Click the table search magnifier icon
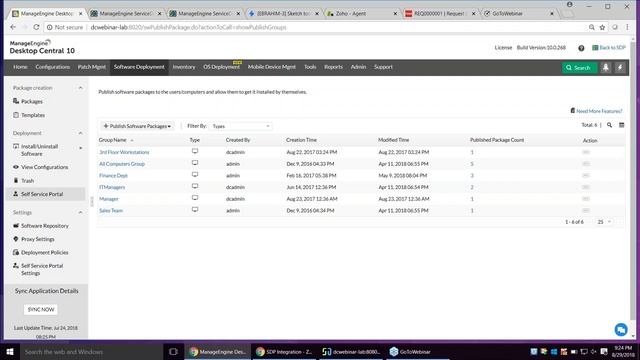 click(609, 125)
